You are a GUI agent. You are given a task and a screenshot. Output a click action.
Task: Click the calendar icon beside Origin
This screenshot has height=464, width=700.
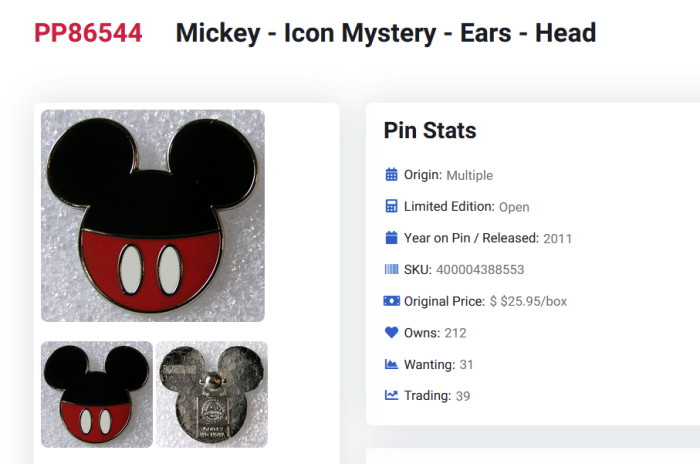tap(392, 175)
